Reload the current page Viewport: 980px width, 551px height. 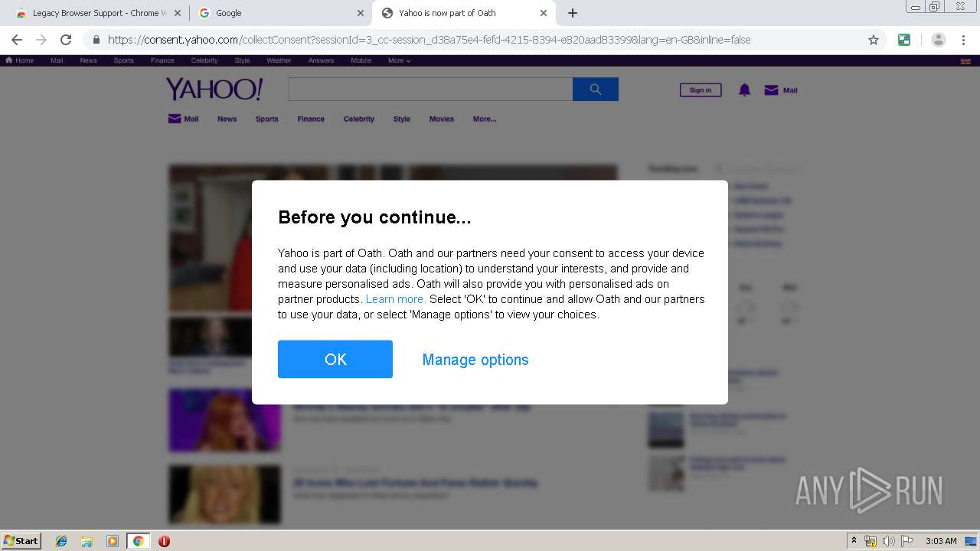(x=66, y=40)
